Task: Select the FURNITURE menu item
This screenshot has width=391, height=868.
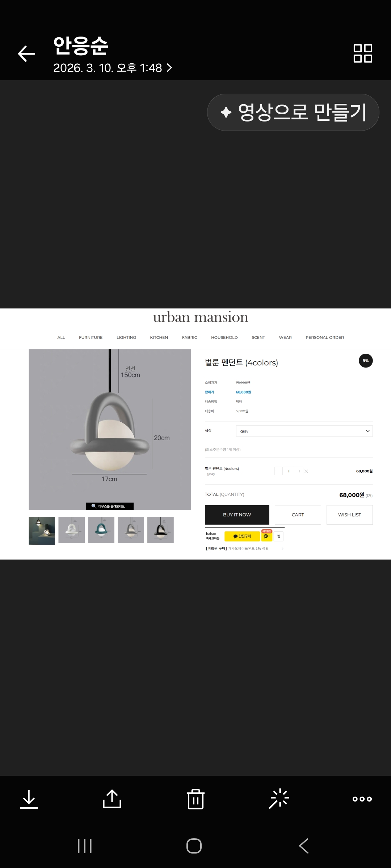Action: pyautogui.click(x=91, y=337)
